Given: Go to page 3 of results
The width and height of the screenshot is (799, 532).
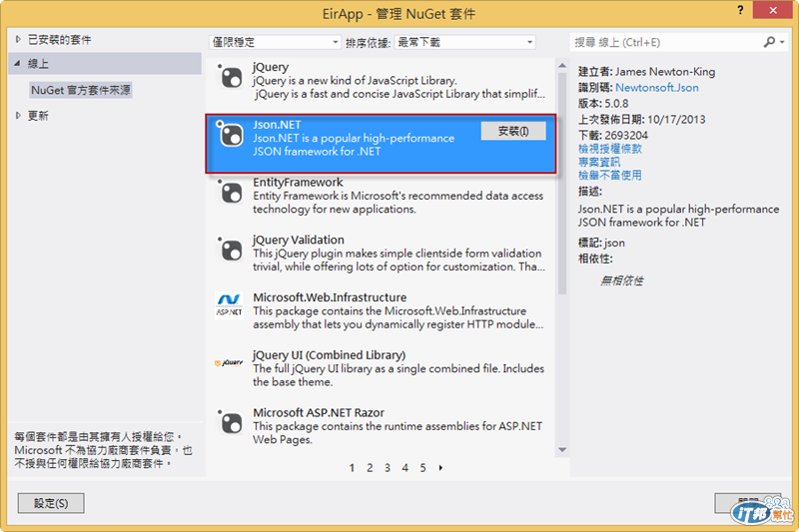Looking at the screenshot, I should tap(388, 468).
